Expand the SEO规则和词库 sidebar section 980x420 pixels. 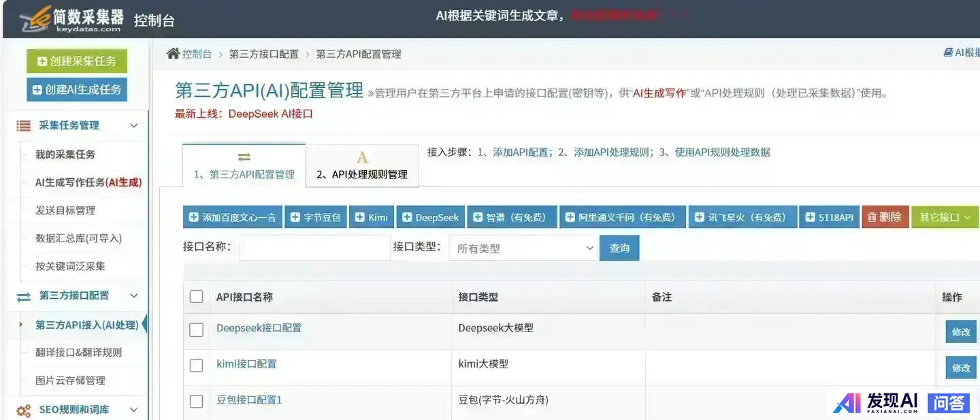point(134,410)
